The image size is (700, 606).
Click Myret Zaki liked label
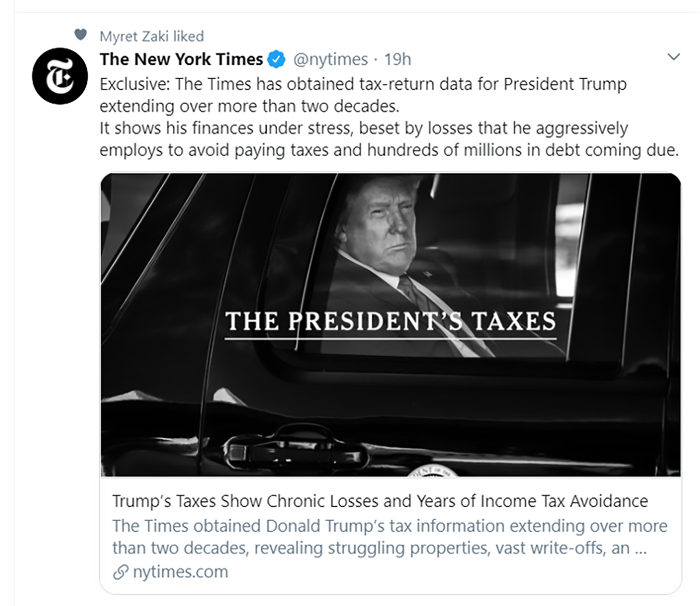point(152,36)
